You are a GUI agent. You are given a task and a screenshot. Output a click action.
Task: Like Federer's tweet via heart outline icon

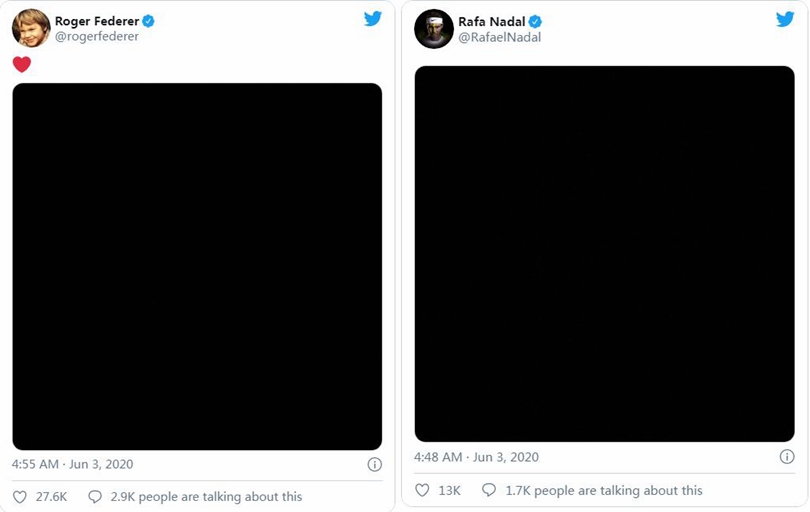tap(20, 497)
